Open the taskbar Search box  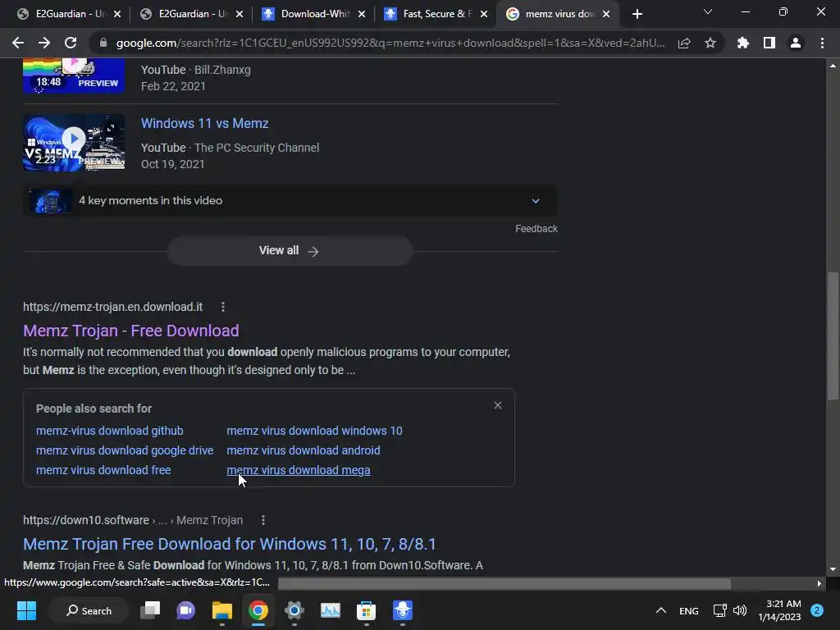89,610
